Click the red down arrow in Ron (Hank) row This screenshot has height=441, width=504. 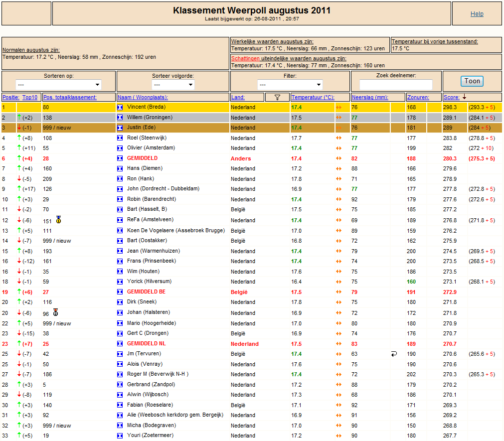(x=19, y=178)
